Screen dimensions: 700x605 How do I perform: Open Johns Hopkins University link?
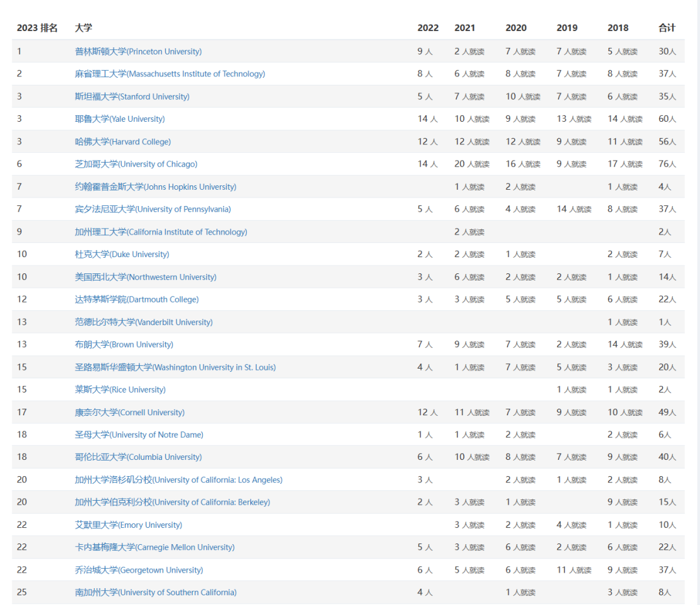pos(156,187)
